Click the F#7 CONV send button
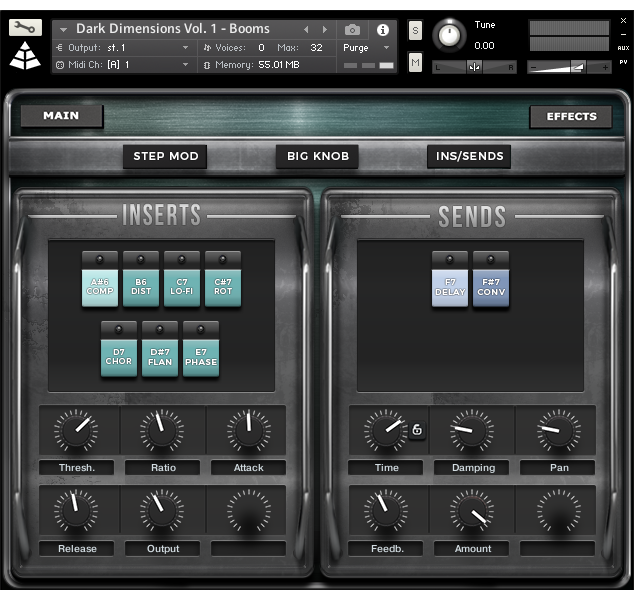635x600 pixels. coord(491,287)
